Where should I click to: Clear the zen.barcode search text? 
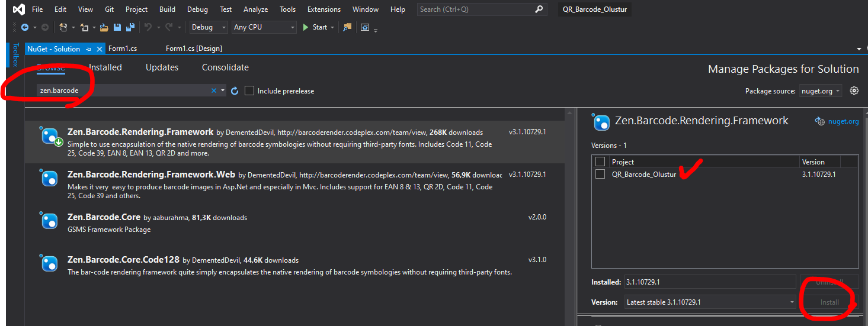point(214,91)
